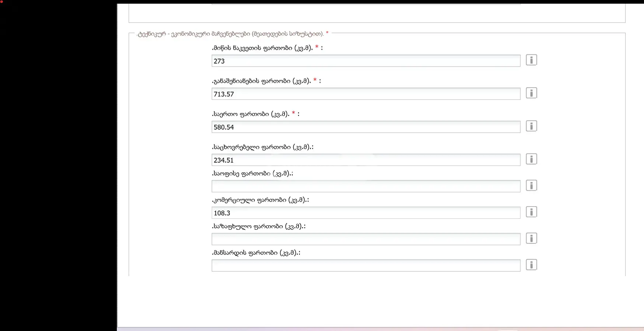This screenshot has width=644, height=331.
Task: Select the საერთო ფართობი input with 580.54
Action: click(366, 127)
